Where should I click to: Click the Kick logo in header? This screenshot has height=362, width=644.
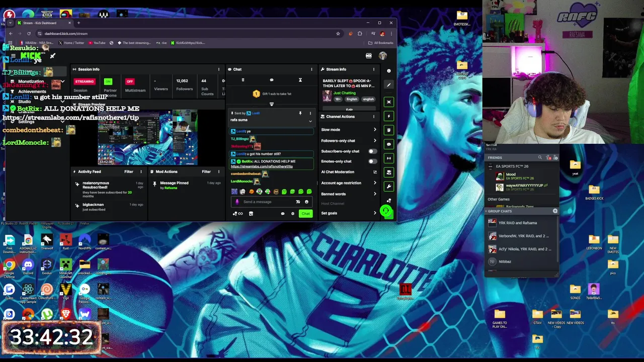point(31,55)
